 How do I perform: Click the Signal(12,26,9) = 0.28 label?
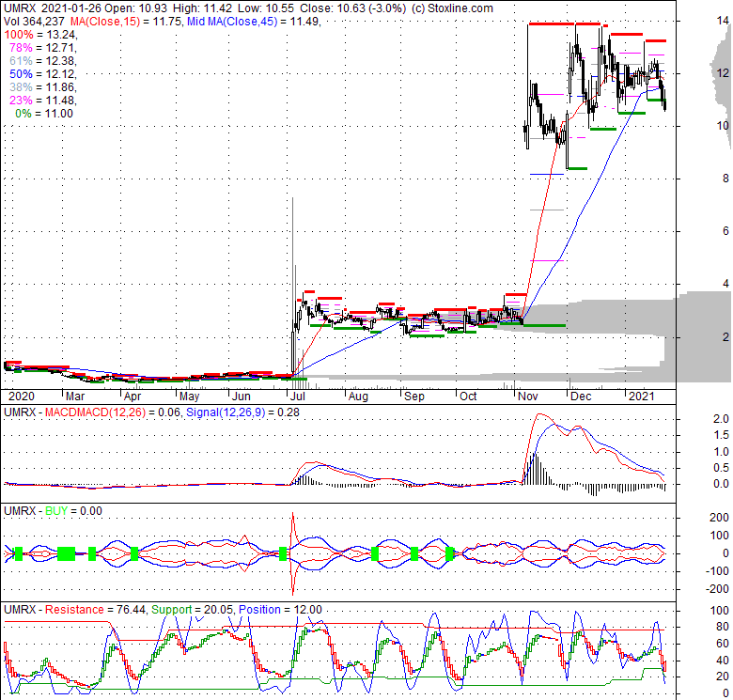[242, 412]
